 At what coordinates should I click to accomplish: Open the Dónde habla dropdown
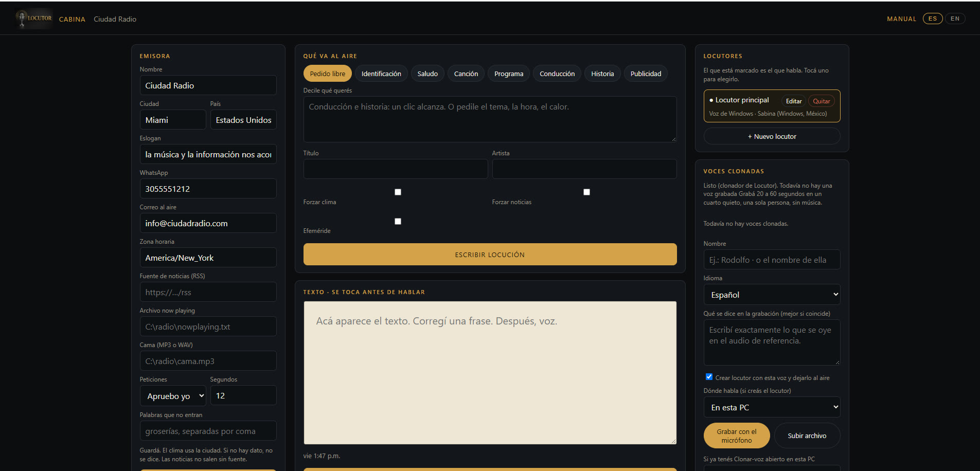(772, 407)
